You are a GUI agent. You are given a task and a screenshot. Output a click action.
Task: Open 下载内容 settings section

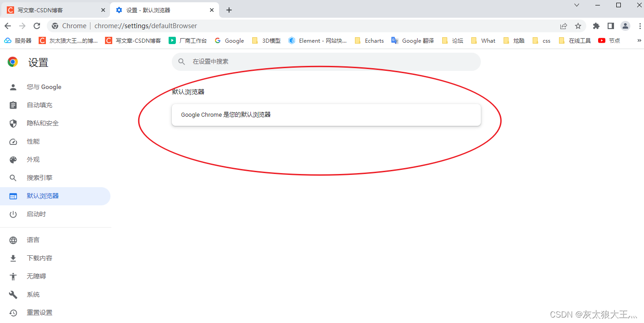pos(55,258)
